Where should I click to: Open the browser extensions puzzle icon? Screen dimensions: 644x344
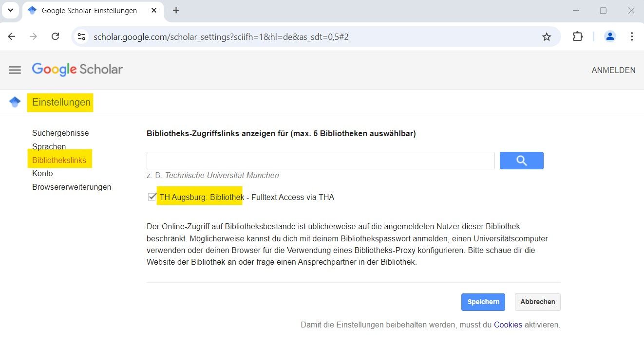[x=577, y=36]
